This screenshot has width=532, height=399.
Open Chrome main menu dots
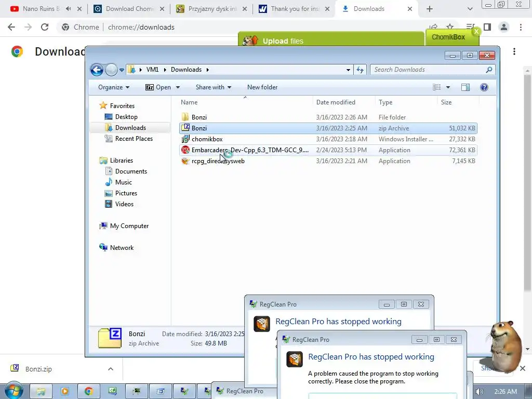point(521,27)
